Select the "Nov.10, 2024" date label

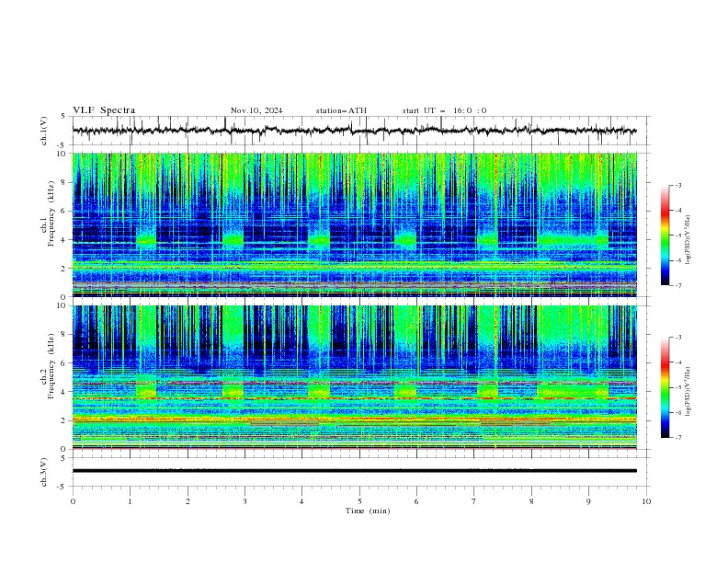point(256,110)
